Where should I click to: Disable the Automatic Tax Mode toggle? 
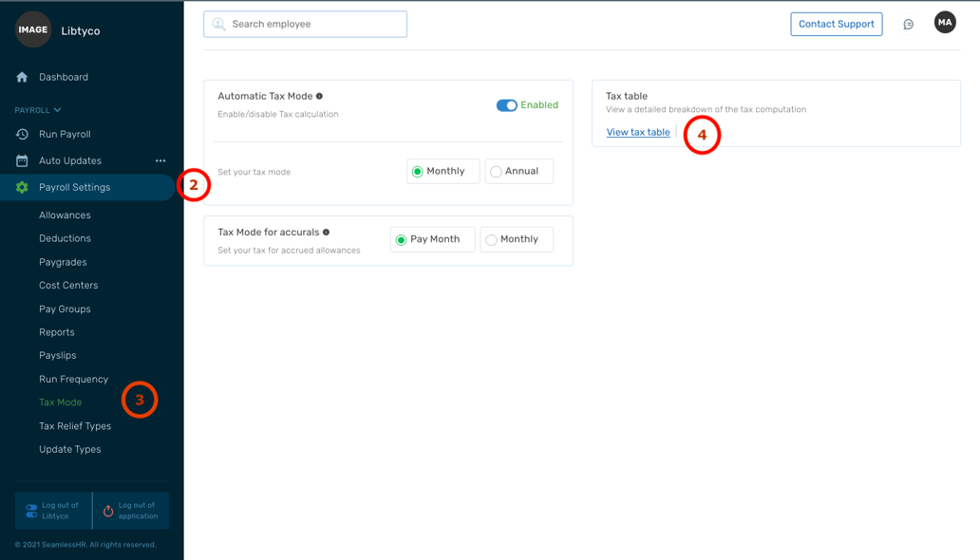click(x=506, y=105)
